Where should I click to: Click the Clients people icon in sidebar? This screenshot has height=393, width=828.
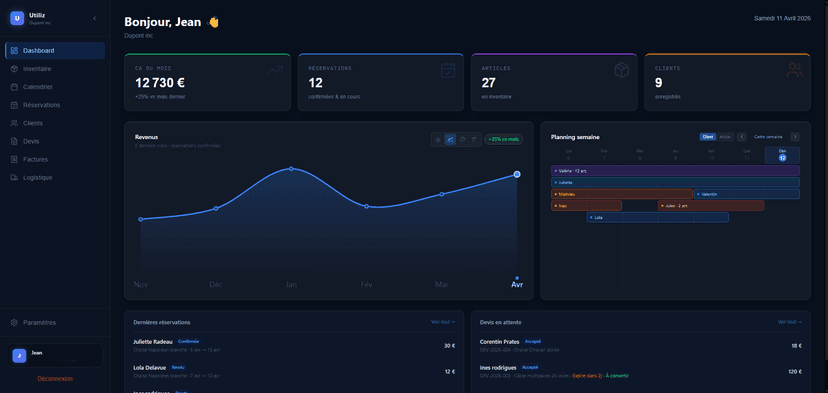14,123
